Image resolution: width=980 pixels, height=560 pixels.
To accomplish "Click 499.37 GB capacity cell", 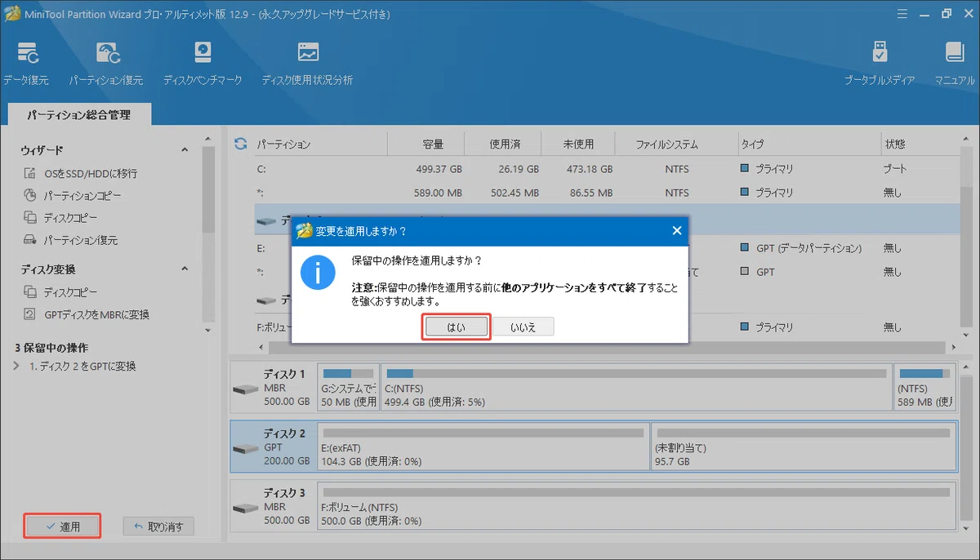I will pos(439,169).
